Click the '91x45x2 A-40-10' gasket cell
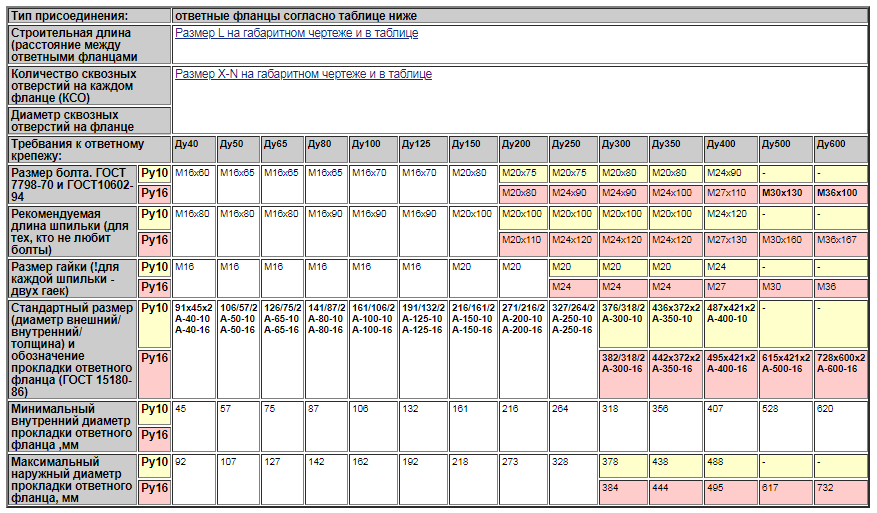 (194, 350)
